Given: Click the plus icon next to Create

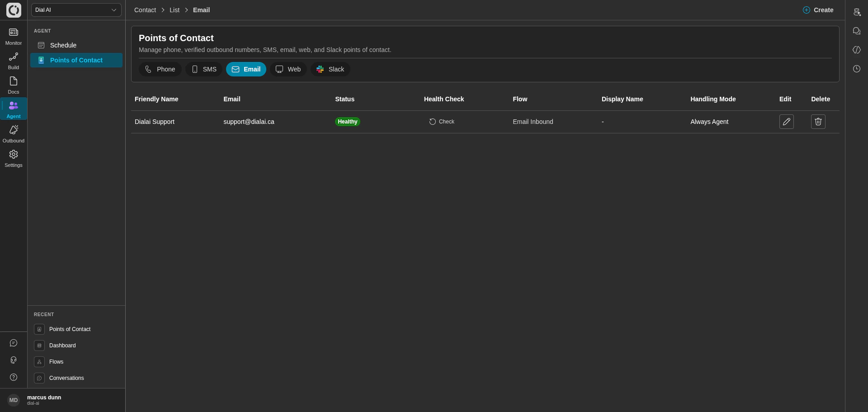Looking at the screenshot, I should tap(807, 10).
